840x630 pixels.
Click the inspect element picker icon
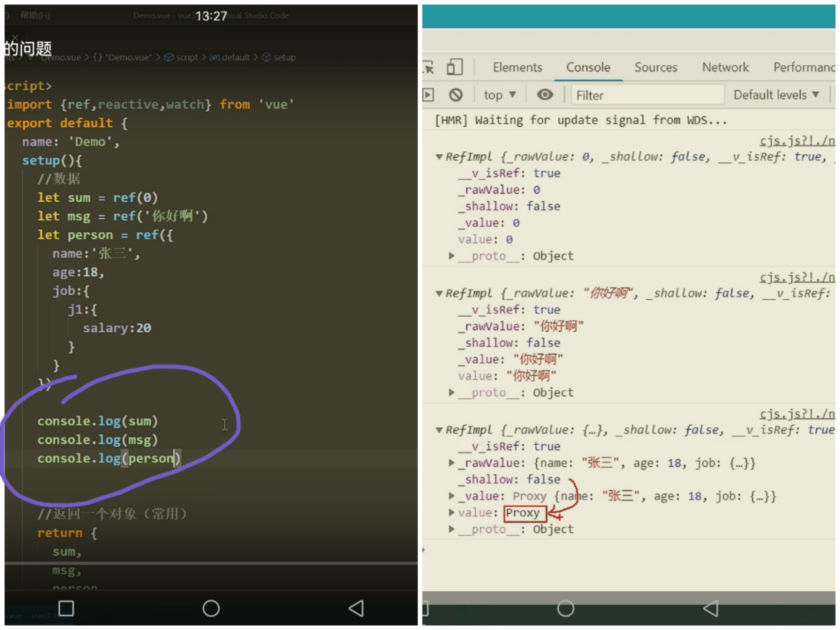coord(429,68)
